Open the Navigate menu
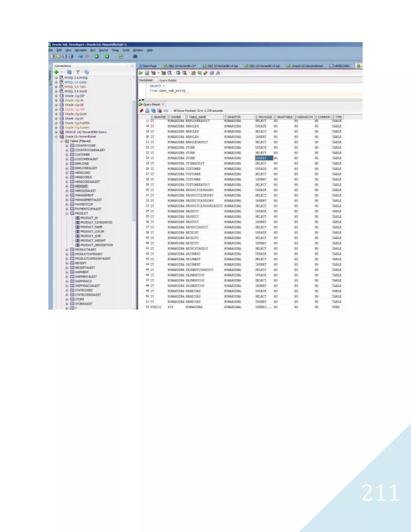This screenshot has height=532, width=411. 81,50
